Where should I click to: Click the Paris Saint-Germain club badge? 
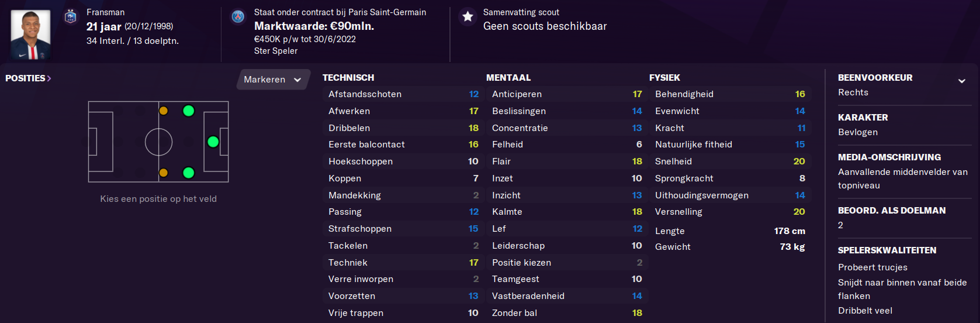click(x=238, y=16)
